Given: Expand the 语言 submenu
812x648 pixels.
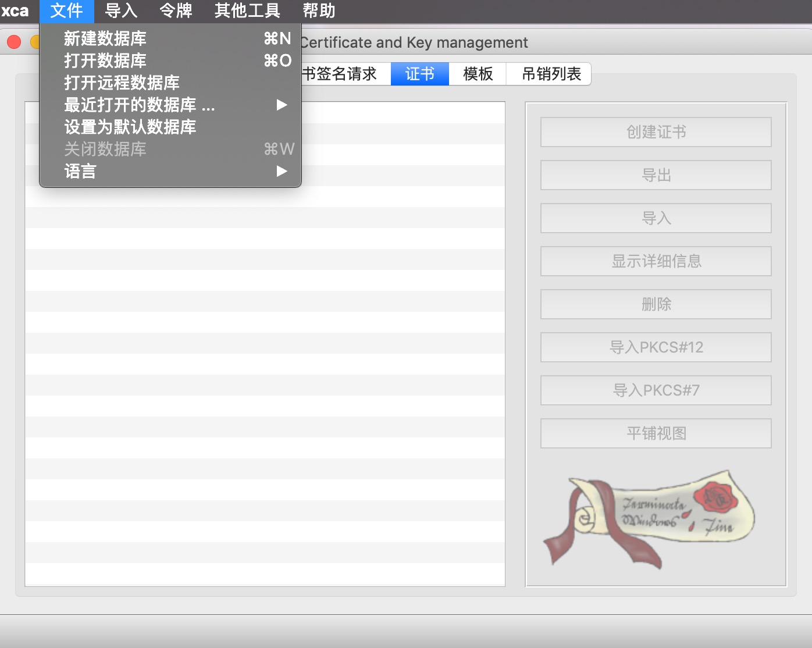Looking at the screenshot, I should [x=80, y=171].
